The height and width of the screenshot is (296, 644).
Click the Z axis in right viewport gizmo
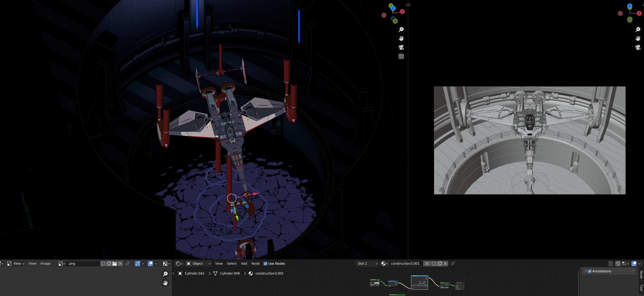(630, 6)
